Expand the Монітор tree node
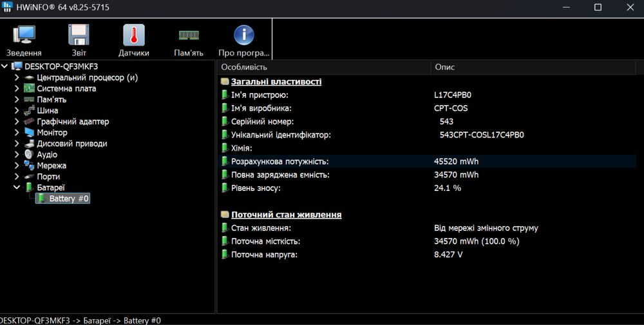Screen dimensions: 644x325 17,132
